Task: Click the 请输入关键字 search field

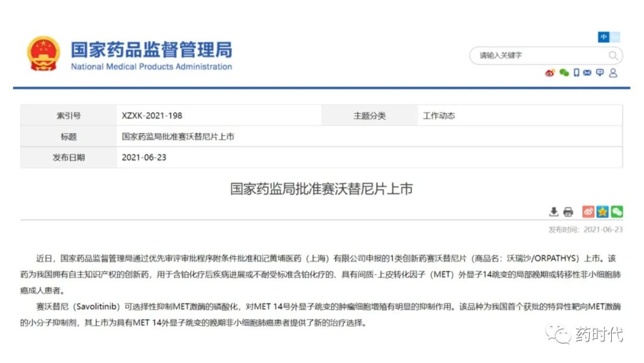Action: 537,56
